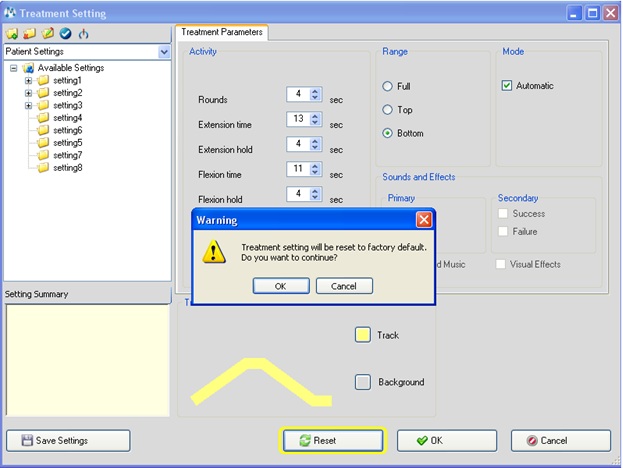The image size is (623, 468).
Task: Click the edit setting folder icon
Action: point(47,33)
